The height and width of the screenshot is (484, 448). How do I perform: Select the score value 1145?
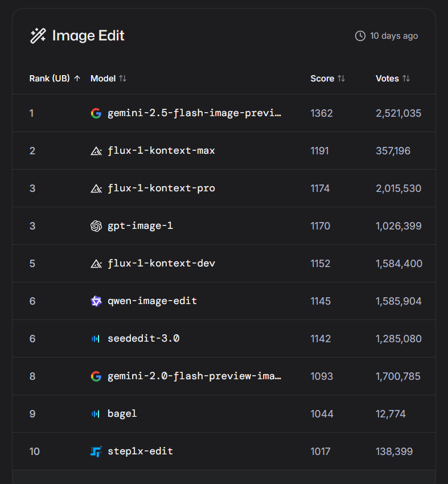[320, 301]
